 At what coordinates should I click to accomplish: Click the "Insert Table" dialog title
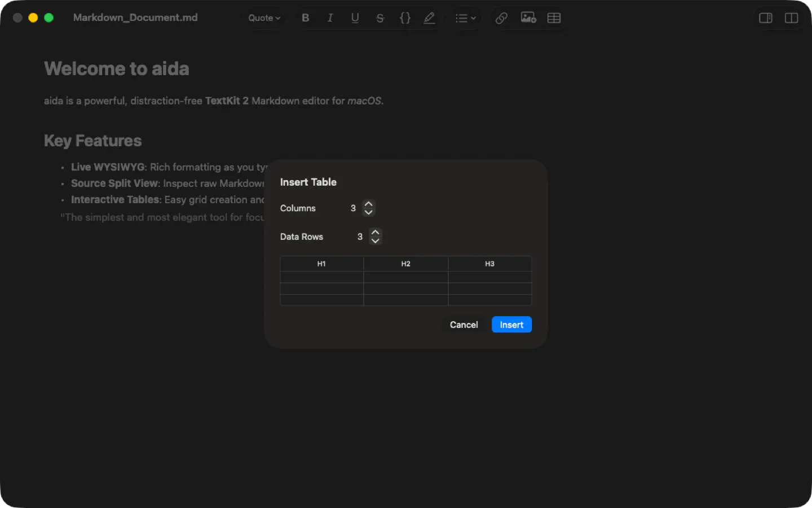click(308, 182)
